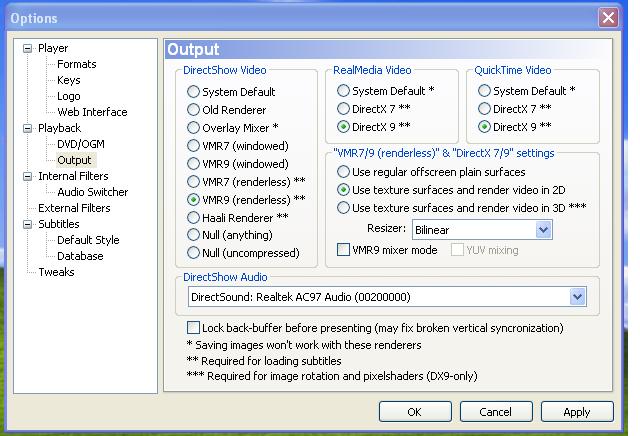Collapse the Internal Filters node
The height and width of the screenshot is (436, 640).
click(27, 176)
